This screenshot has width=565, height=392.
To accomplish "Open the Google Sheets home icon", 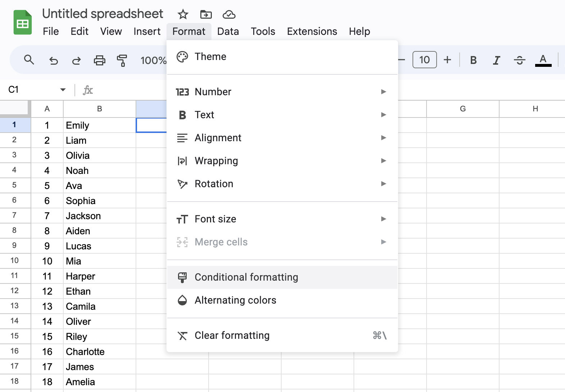I will [x=23, y=23].
